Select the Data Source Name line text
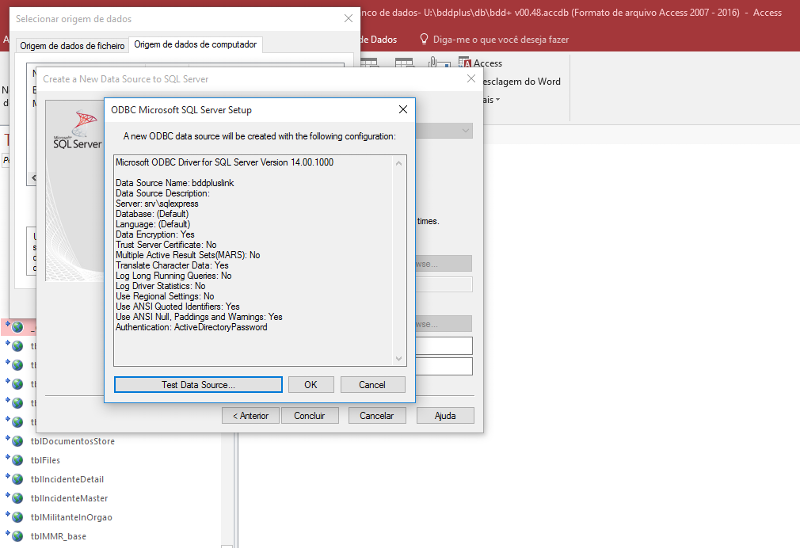The height and width of the screenshot is (548, 800). 174,183
